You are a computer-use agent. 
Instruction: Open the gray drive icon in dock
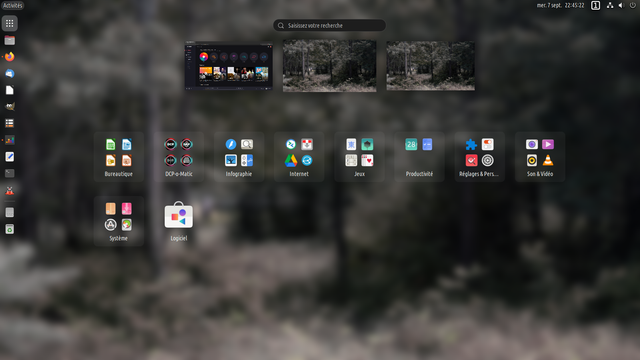pos(9,212)
